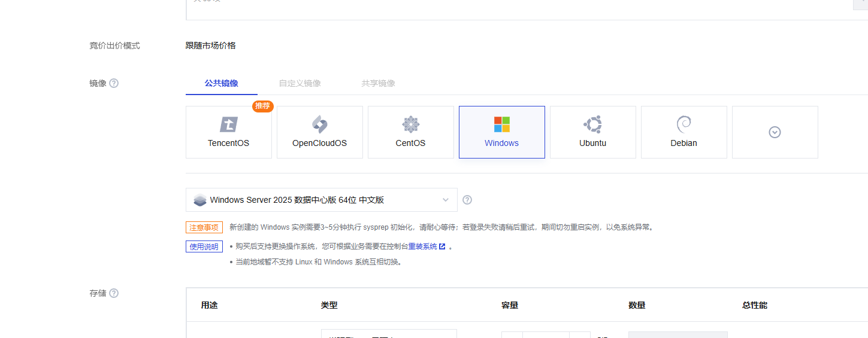Switch to 共享镜像 tab
This screenshot has width=868, height=338.
pos(379,83)
